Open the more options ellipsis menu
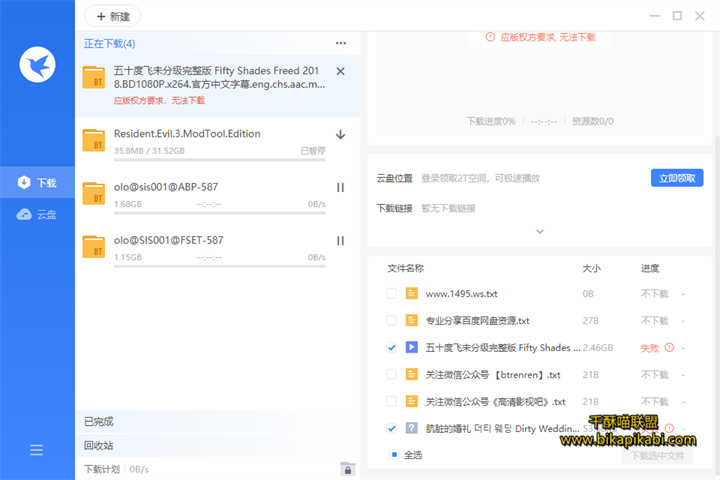The image size is (720, 480). pyautogui.click(x=341, y=43)
